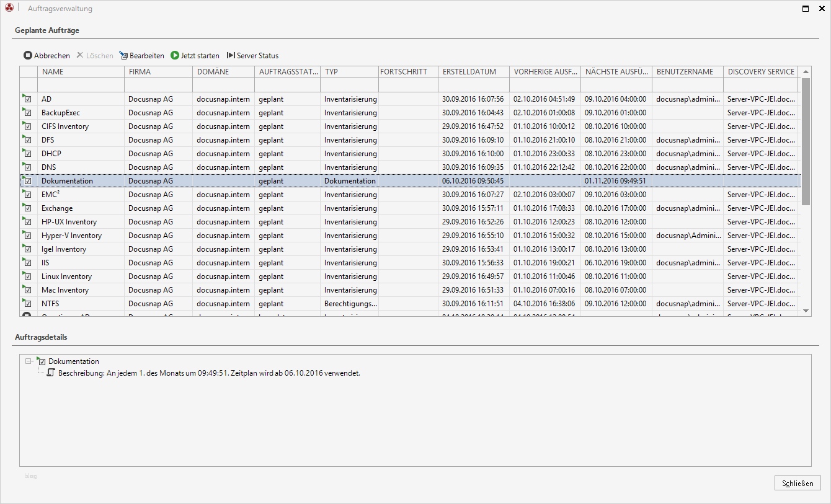Click the scroll-down arrow of the job list
831x504 pixels.
coord(806,311)
